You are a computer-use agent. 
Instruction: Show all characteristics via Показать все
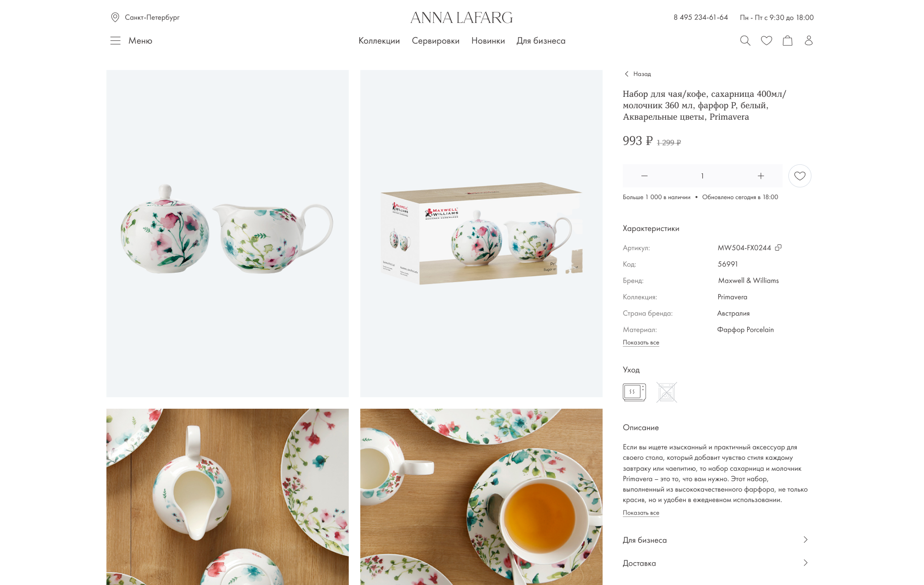[x=641, y=343]
